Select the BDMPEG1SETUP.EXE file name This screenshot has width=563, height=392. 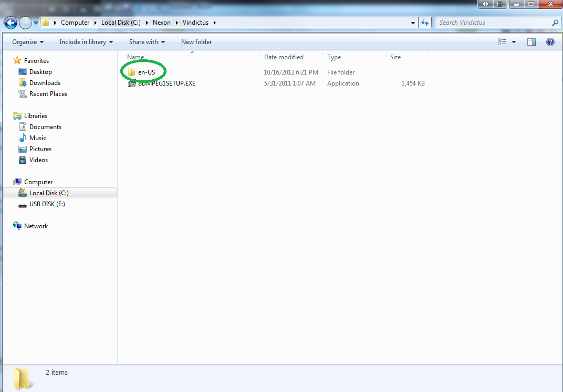coord(166,83)
